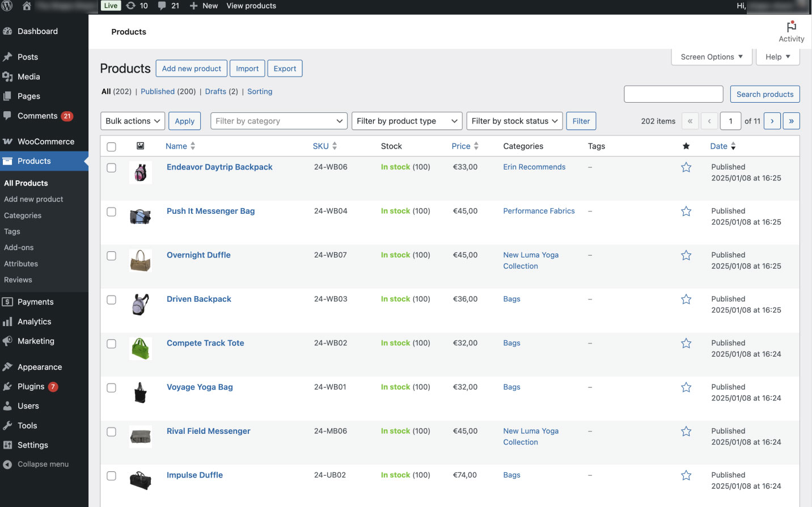This screenshot has width=812, height=507.
Task: Click the Export button
Action: [x=285, y=69]
